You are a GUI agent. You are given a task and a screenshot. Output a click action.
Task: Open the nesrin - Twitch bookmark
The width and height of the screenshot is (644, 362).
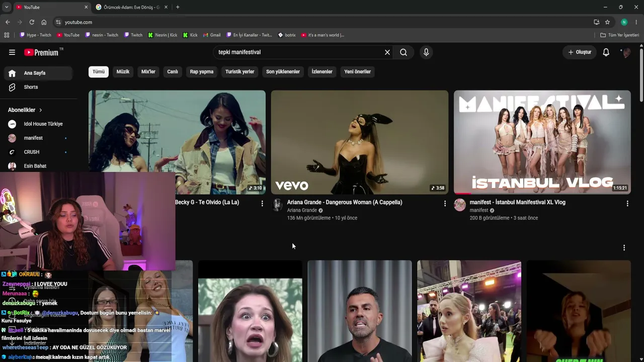click(x=102, y=35)
